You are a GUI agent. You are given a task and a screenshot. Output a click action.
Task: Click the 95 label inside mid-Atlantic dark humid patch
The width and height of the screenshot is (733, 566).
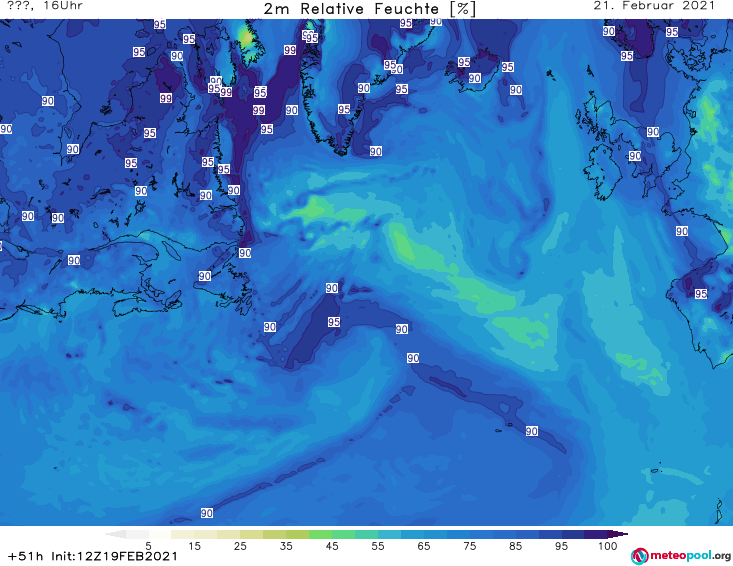pos(334,322)
